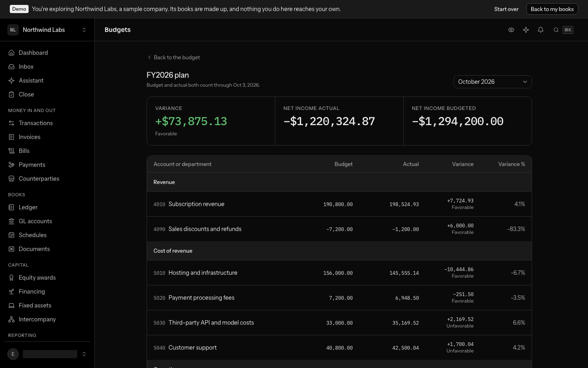Select the Hosting and infrastructure row
588x368 pixels.
[339, 273]
